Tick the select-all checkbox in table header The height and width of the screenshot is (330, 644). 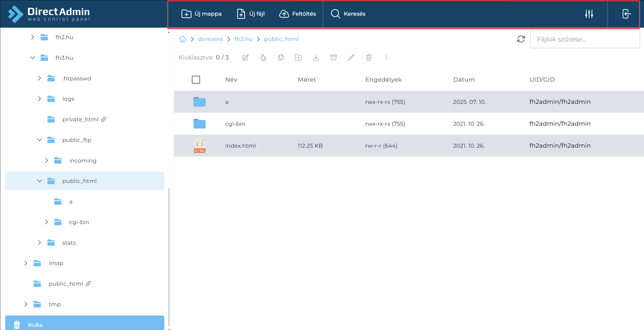click(x=196, y=80)
